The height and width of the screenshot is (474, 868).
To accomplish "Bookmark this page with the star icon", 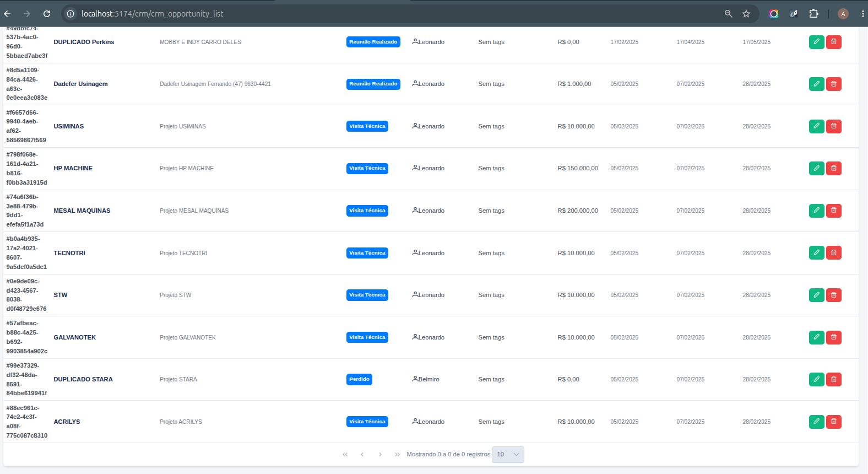I will (x=746, y=14).
